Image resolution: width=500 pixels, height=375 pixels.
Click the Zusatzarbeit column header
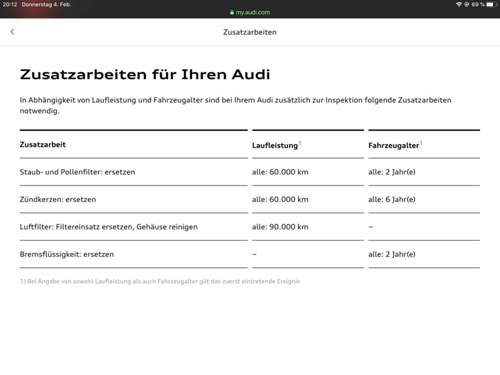tap(43, 144)
